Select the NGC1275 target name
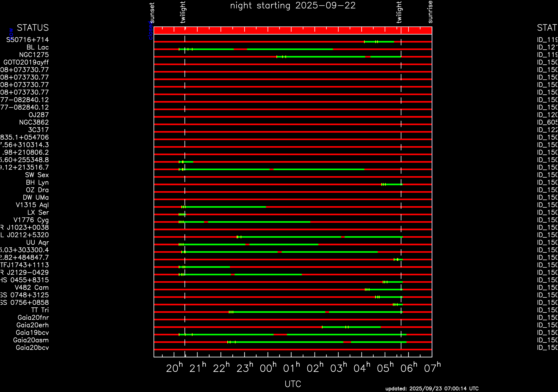 (34, 55)
